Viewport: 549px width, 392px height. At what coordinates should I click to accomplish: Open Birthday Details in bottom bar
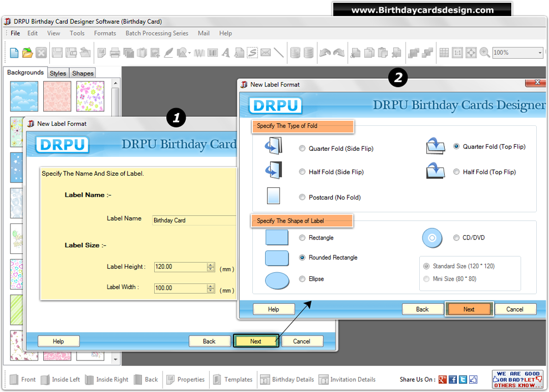pos(287,379)
